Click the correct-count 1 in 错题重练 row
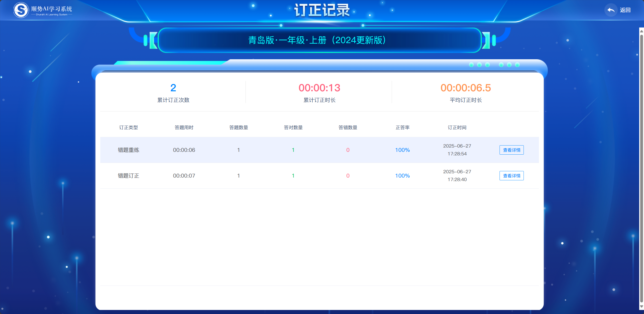 pos(293,150)
